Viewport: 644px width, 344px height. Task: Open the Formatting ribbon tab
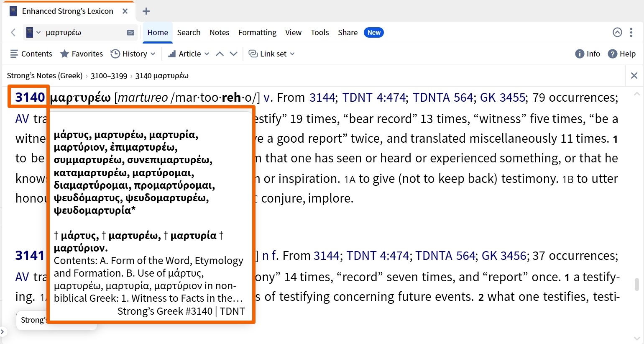pos(257,32)
